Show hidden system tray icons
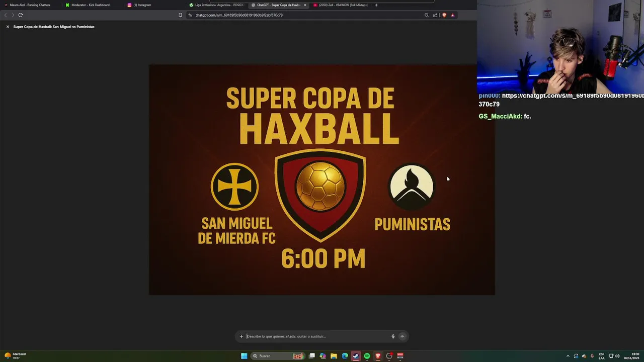Viewport: 644px width, 362px height. pos(568,356)
